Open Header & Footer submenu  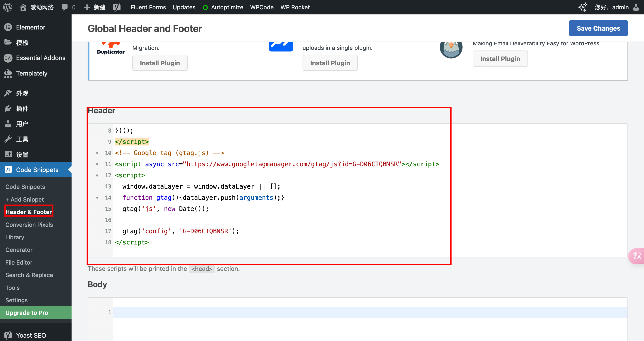[x=28, y=212]
